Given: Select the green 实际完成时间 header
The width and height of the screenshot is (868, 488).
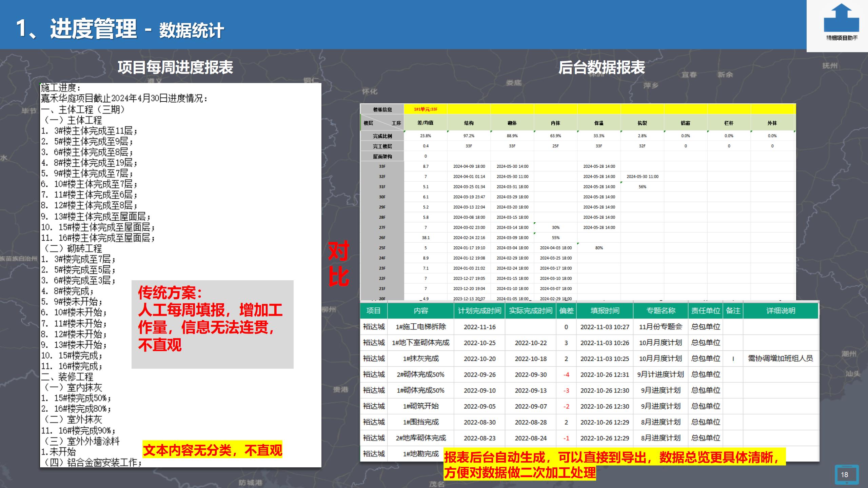Looking at the screenshot, I should pyautogui.click(x=531, y=311).
